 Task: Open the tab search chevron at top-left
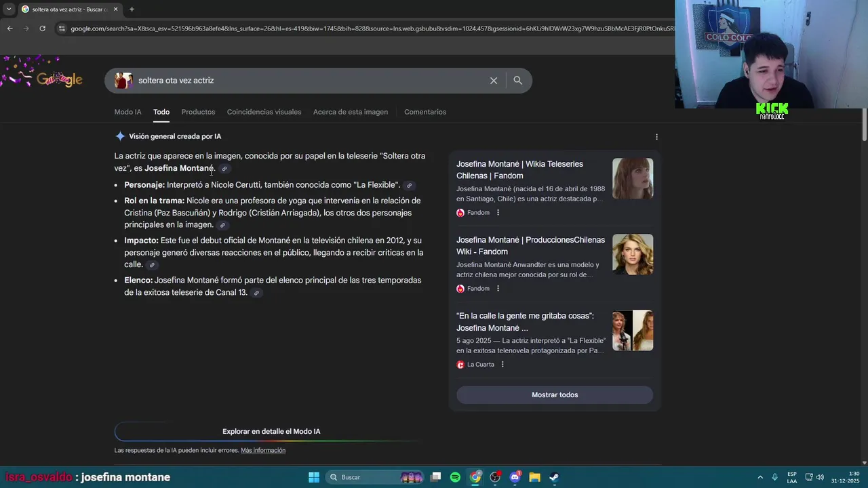(9, 9)
